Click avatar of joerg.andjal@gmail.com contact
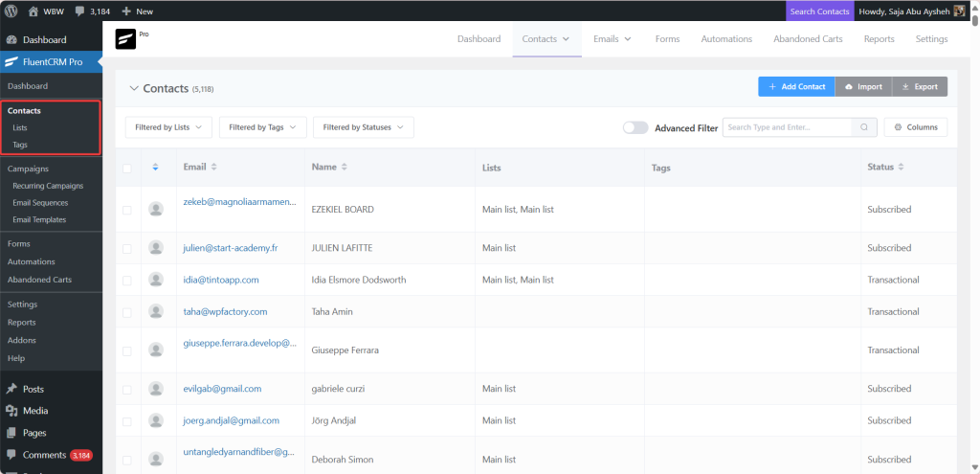 pyautogui.click(x=156, y=420)
